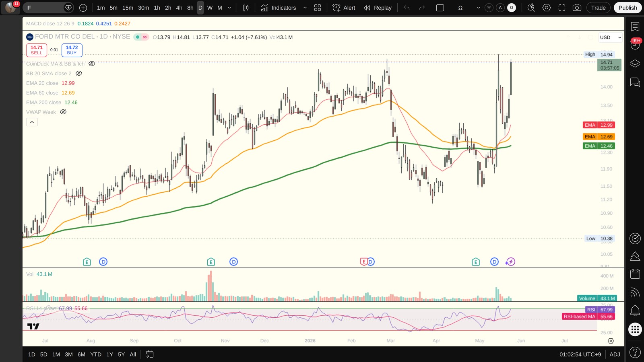Show the BB 20 SMA close indicator

[x=79, y=73]
